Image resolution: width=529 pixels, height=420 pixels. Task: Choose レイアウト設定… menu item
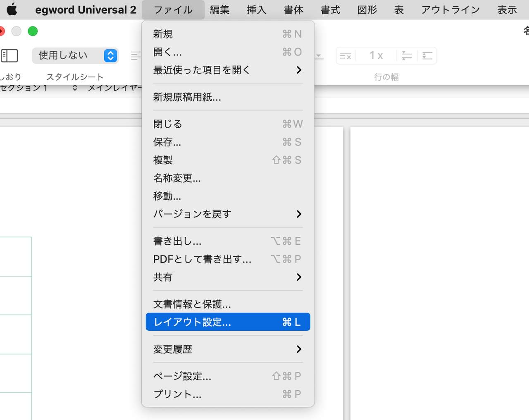point(228,322)
